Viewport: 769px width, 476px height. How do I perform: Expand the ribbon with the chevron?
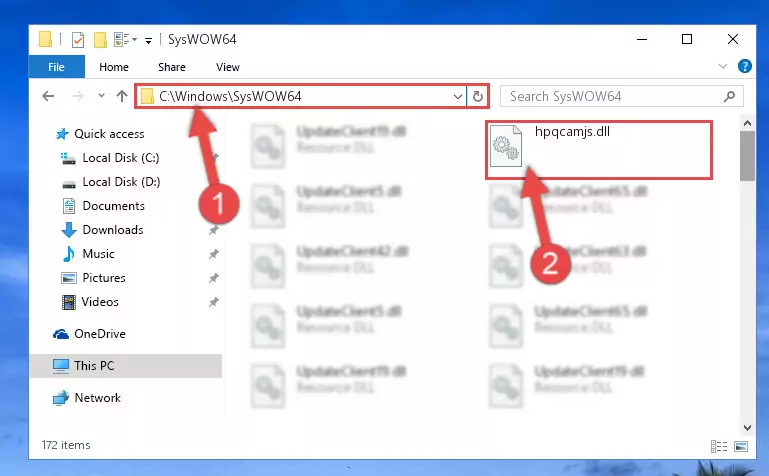point(722,66)
